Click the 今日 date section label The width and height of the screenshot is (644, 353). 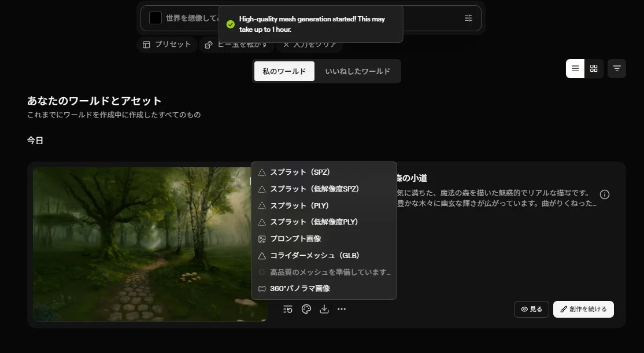(x=35, y=141)
